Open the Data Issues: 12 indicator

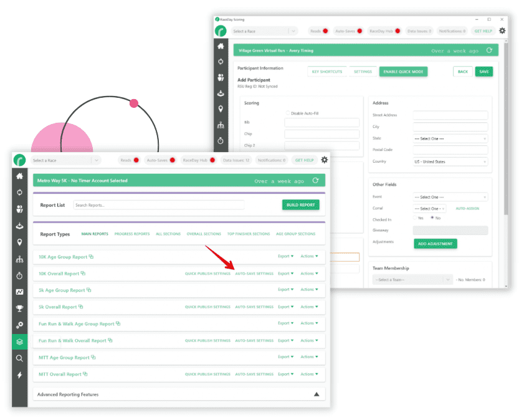[x=236, y=160]
